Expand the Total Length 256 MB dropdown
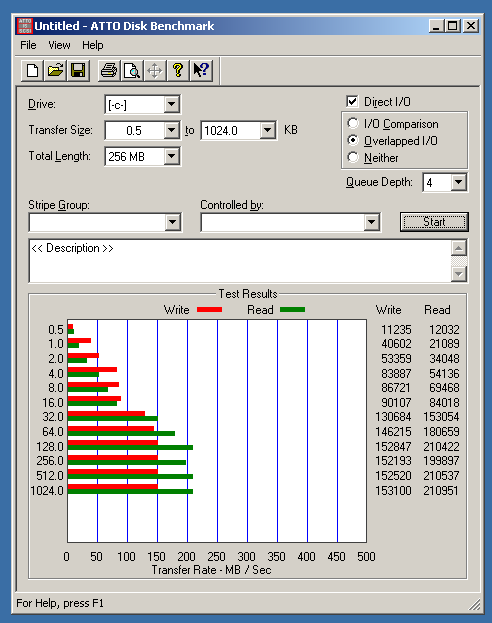The image size is (492, 623). click(x=171, y=156)
